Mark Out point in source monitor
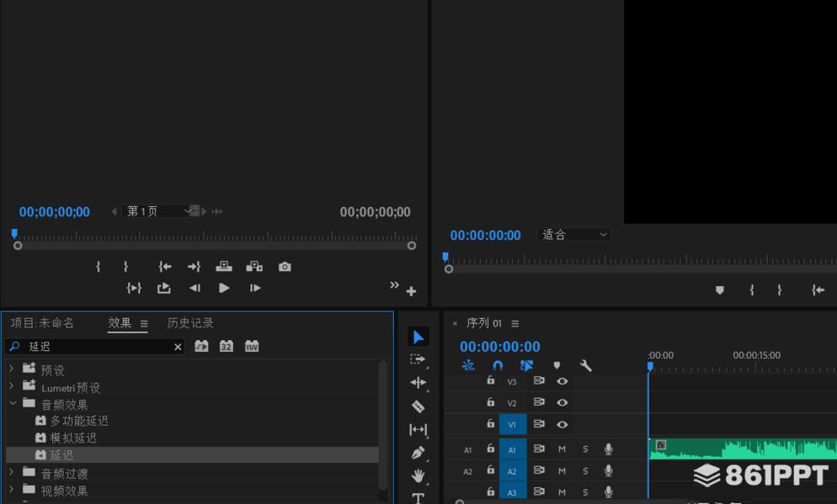 [125, 266]
